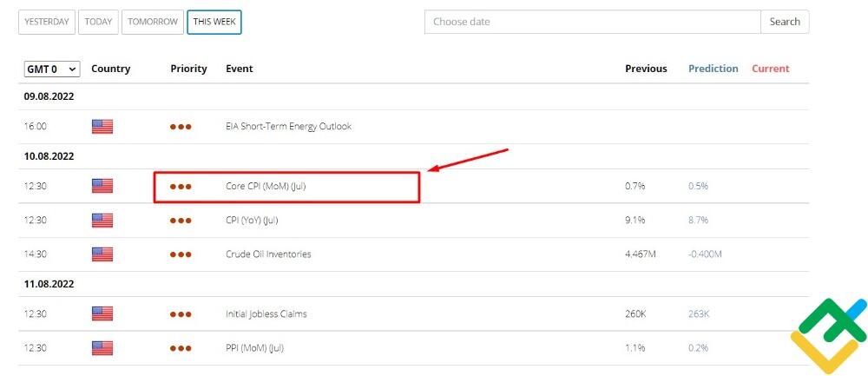Screen dimensions: 868x376
Task: Click the US flag beside EIA Short-Term Energy Outlook
Action: pyautogui.click(x=102, y=127)
